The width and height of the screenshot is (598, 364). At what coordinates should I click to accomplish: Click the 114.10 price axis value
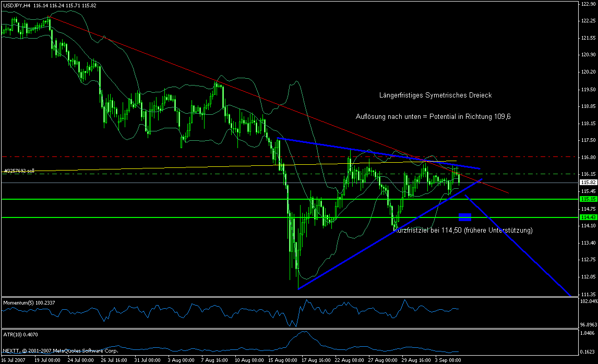pos(589,226)
